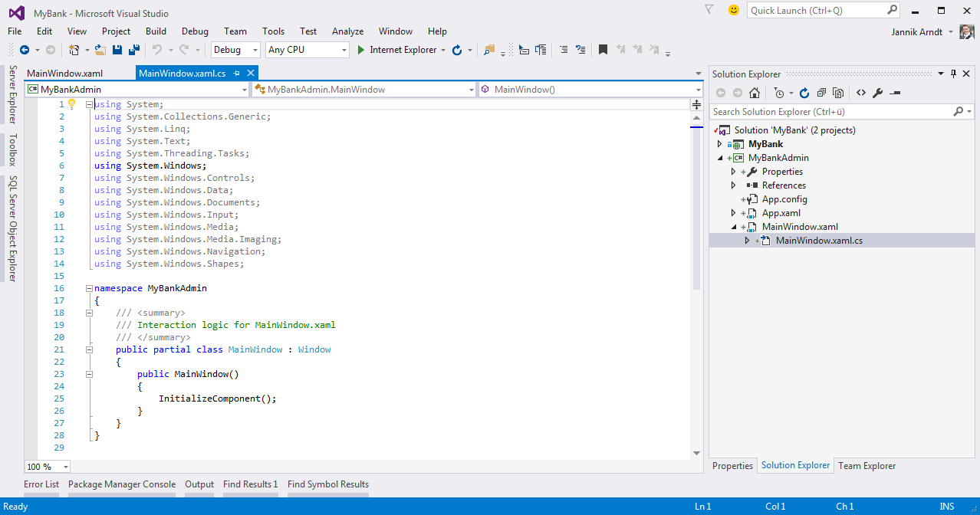This screenshot has width=980, height=515.
Task: Click the Find in Files toolbar icon
Action: 489,50
